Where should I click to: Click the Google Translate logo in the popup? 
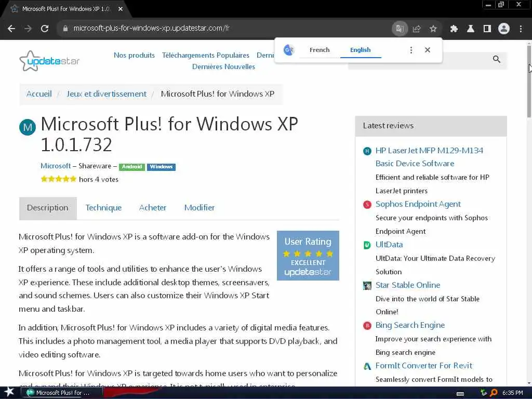coord(289,50)
